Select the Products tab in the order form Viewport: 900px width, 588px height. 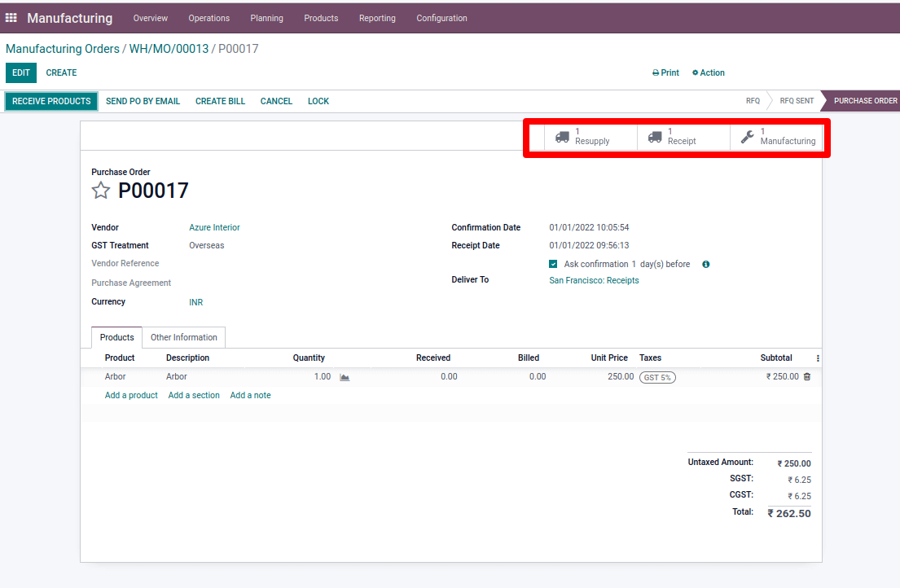[117, 337]
